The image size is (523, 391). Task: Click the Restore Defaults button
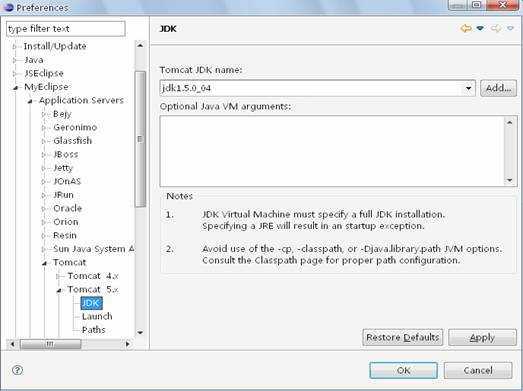[403, 337]
